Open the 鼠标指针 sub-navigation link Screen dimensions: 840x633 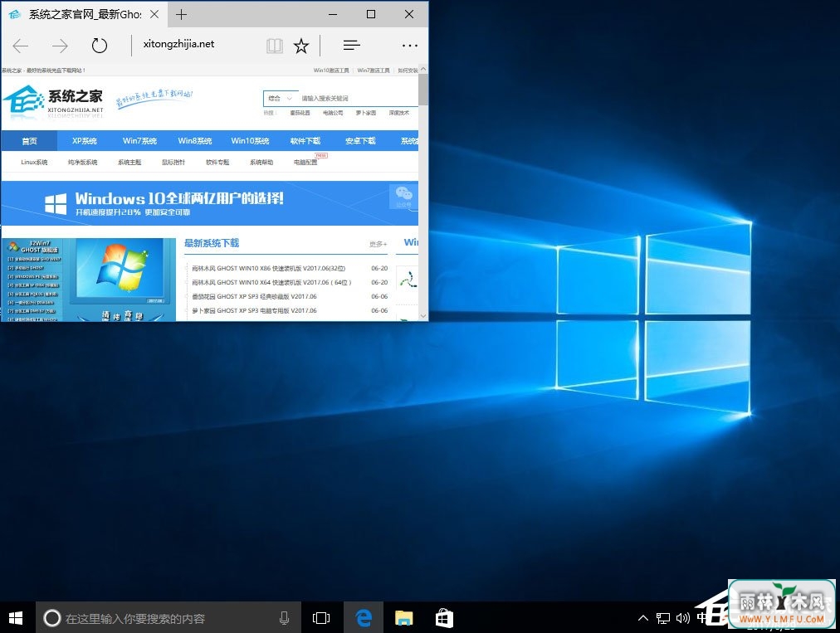tap(173, 163)
